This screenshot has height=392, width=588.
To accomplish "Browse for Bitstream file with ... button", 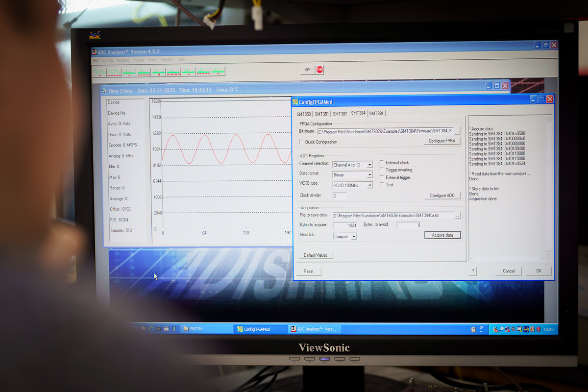I will coord(457,131).
